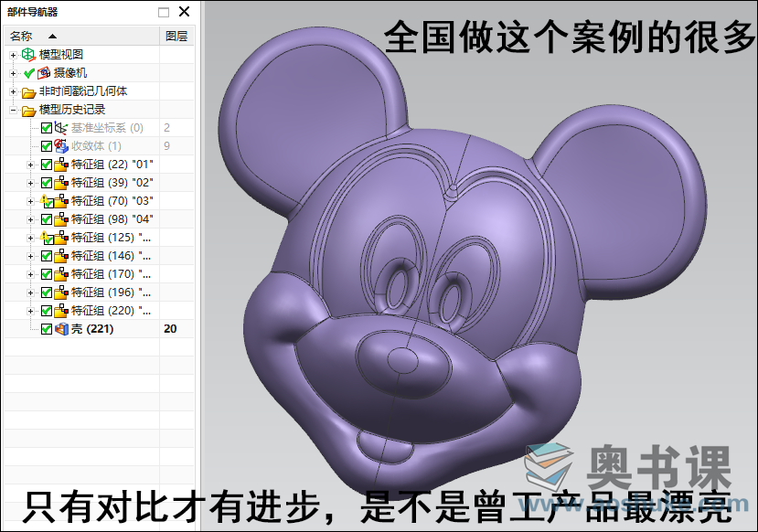Click feature group icon of 特征组 (146)

pos(61,256)
